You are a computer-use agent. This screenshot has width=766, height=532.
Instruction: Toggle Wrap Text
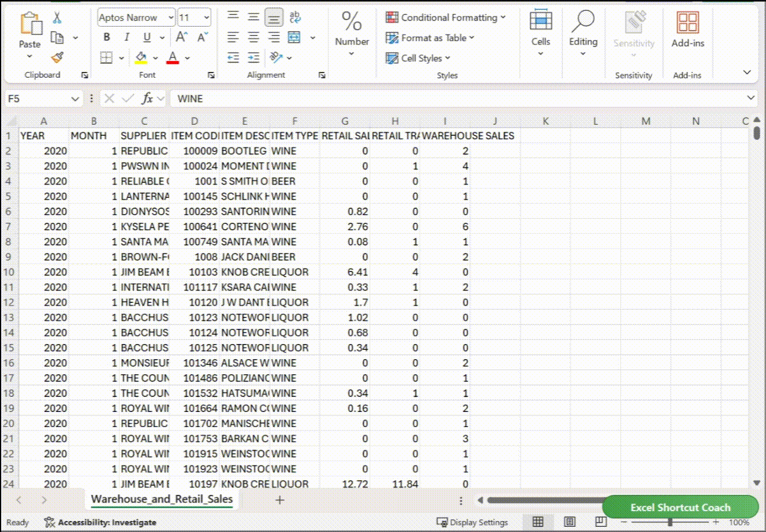coord(295,17)
